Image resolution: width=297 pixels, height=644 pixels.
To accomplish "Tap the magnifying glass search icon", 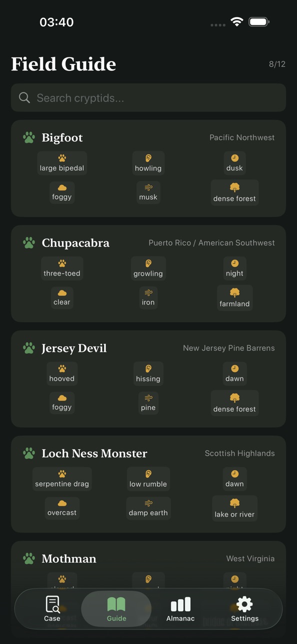I will (x=24, y=98).
